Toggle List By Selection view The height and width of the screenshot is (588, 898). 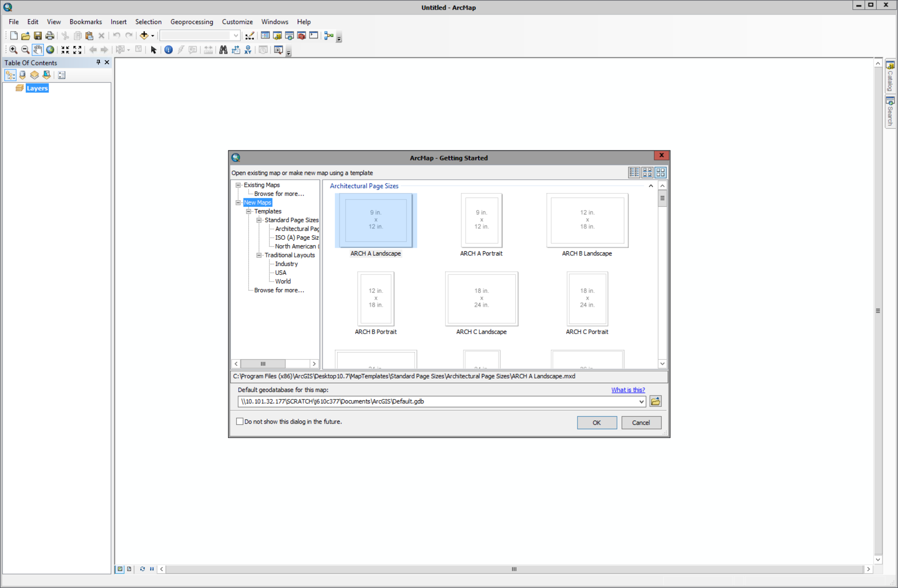(x=46, y=75)
